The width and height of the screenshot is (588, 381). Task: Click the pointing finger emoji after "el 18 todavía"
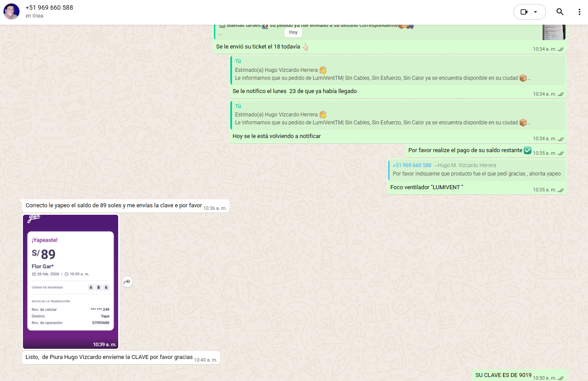[305, 47]
